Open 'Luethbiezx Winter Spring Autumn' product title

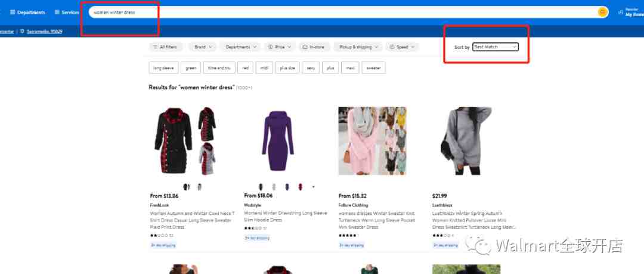click(x=474, y=220)
